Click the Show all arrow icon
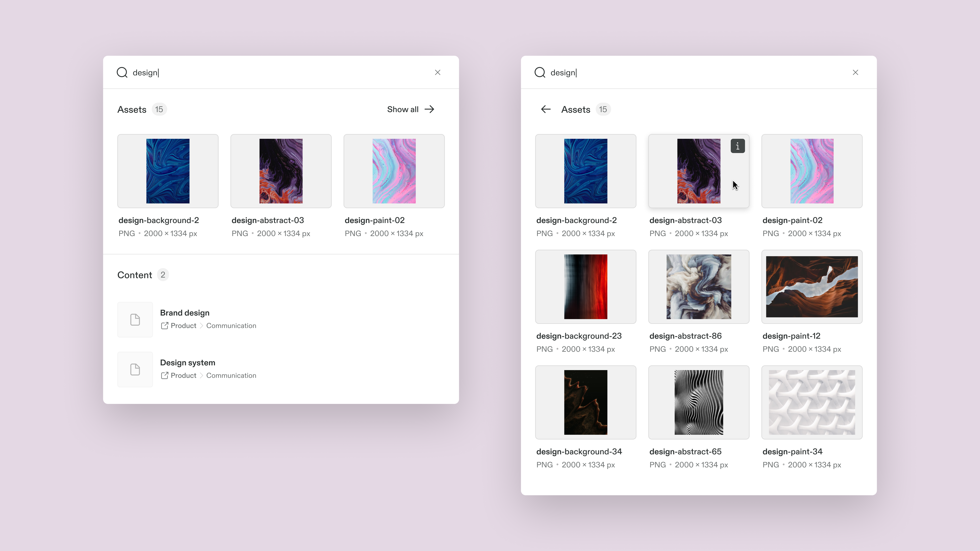This screenshot has width=980, height=551. point(429,110)
